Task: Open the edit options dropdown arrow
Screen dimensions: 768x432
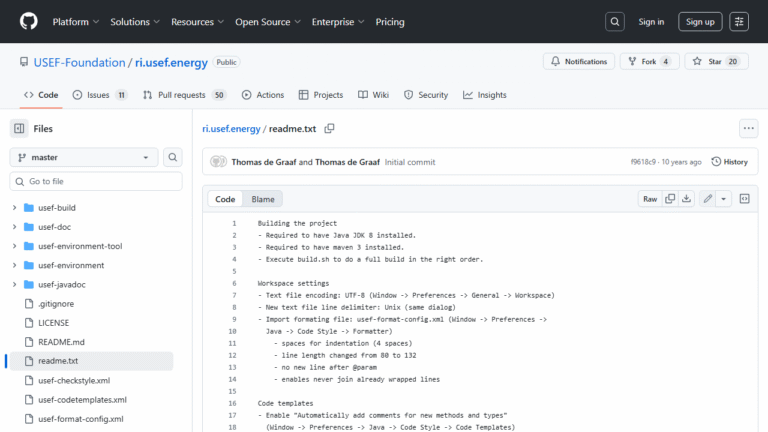Action: coord(724,199)
